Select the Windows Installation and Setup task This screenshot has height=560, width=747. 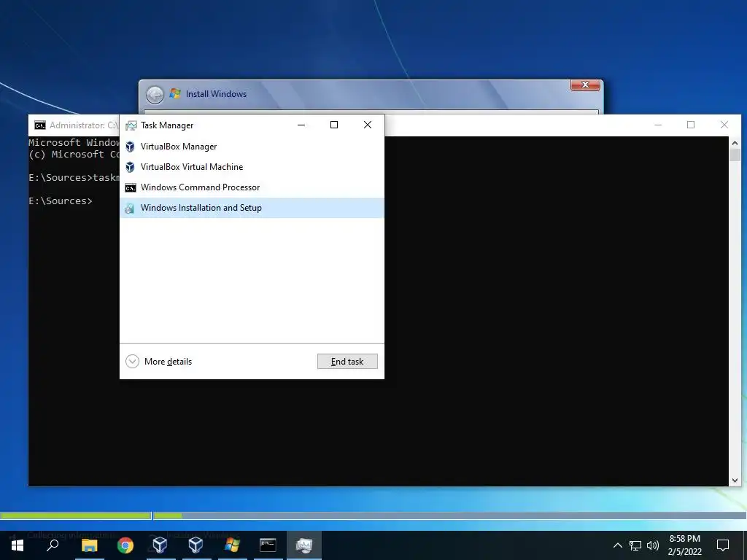(252, 208)
